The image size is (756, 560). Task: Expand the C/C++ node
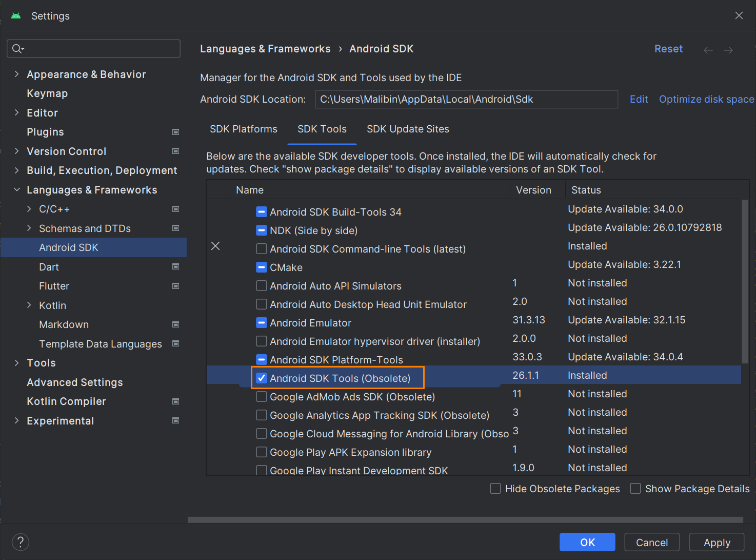click(29, 209)
